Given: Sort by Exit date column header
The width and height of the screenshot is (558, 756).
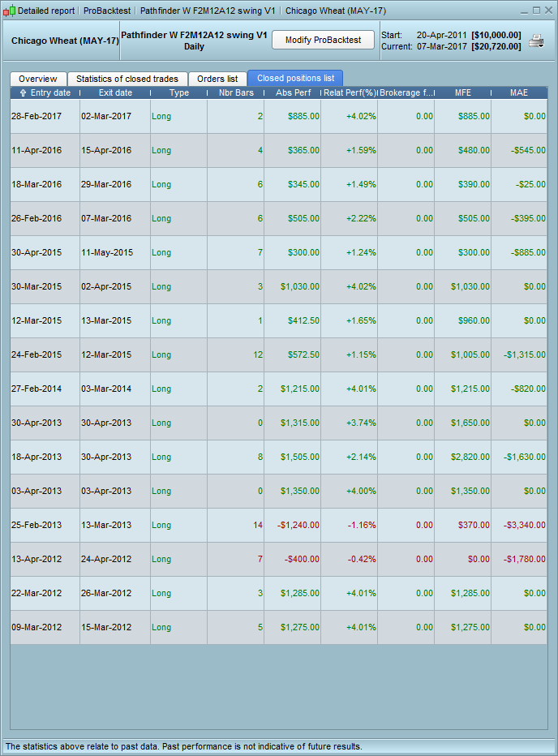Looking at the screenshot, I should 115,93.
